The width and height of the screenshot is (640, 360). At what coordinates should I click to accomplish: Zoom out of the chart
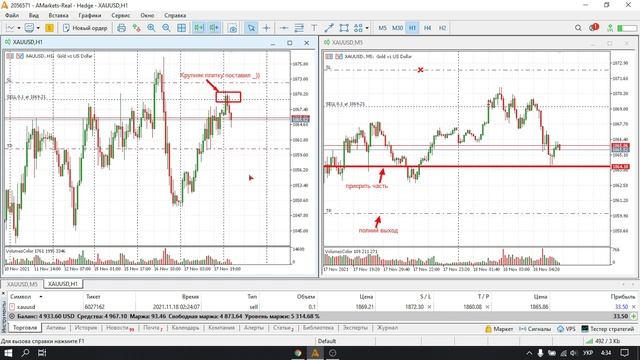click(x=166, y=28)
